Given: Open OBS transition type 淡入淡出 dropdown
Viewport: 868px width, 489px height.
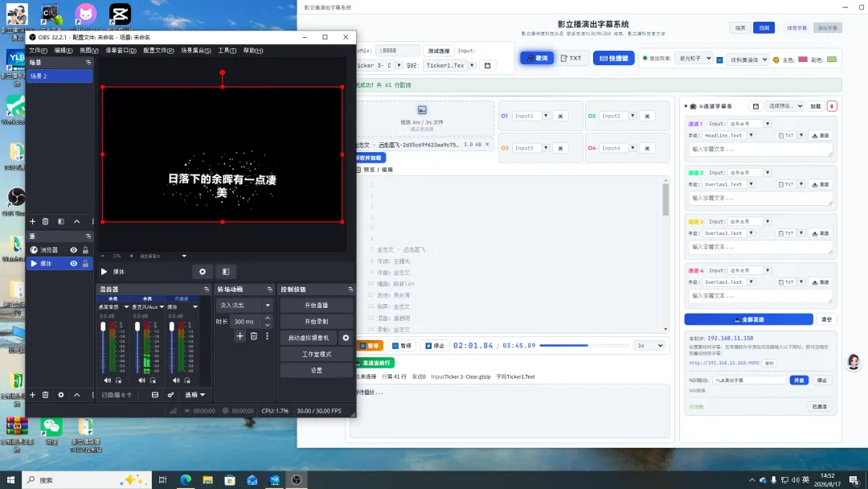Looking at the screenshot, I should pyautogui.click(x=244, y=305).
